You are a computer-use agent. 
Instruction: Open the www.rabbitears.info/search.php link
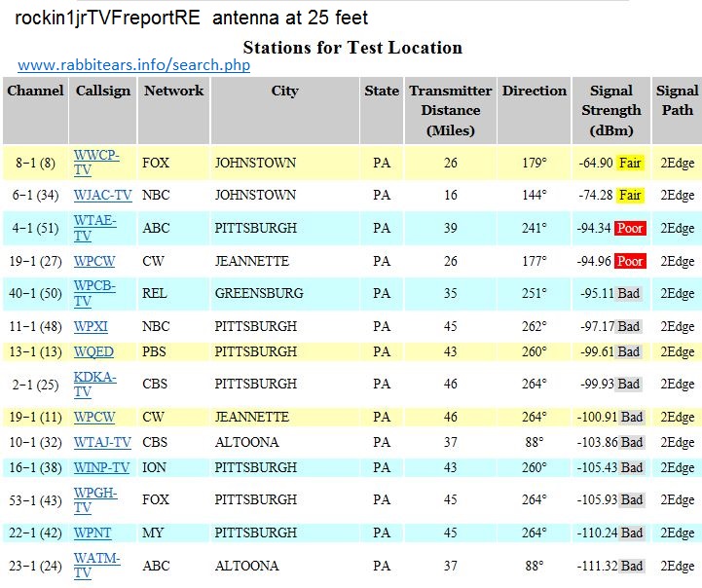134,65
